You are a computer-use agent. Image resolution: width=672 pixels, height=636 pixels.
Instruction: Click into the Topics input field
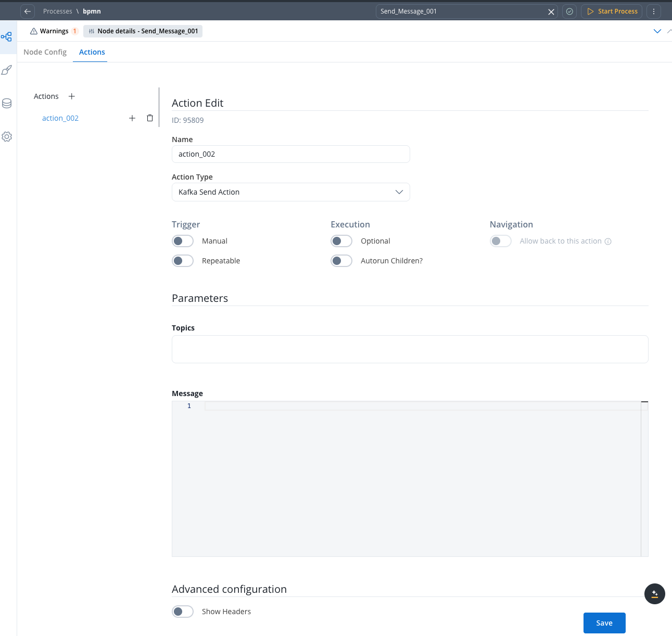[x=410, y=349]
